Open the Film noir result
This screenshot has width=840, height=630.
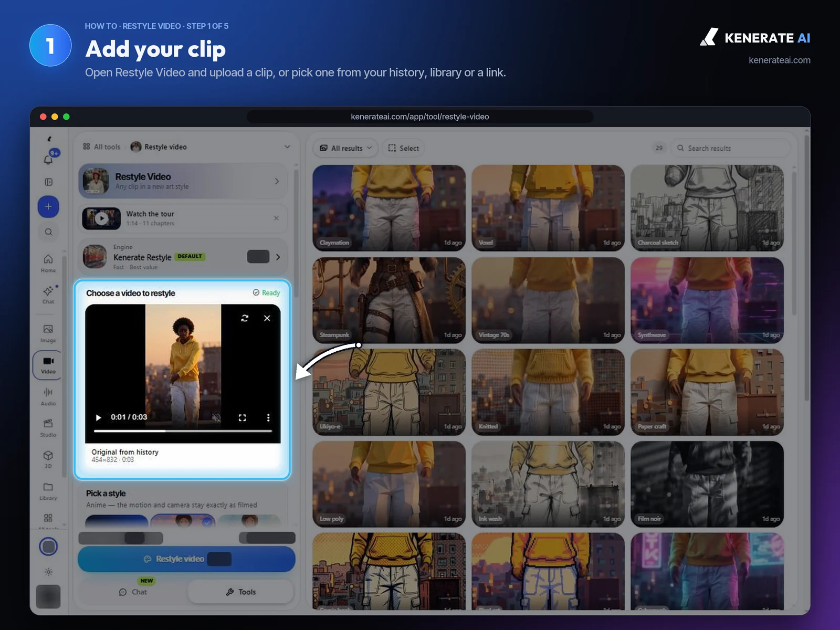(x=707, y=484)
